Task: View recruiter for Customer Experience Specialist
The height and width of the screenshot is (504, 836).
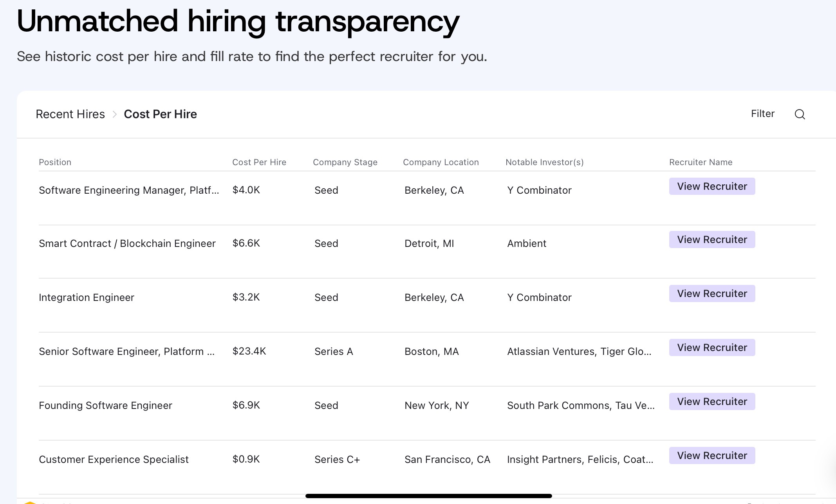Action: click(711, 455)
